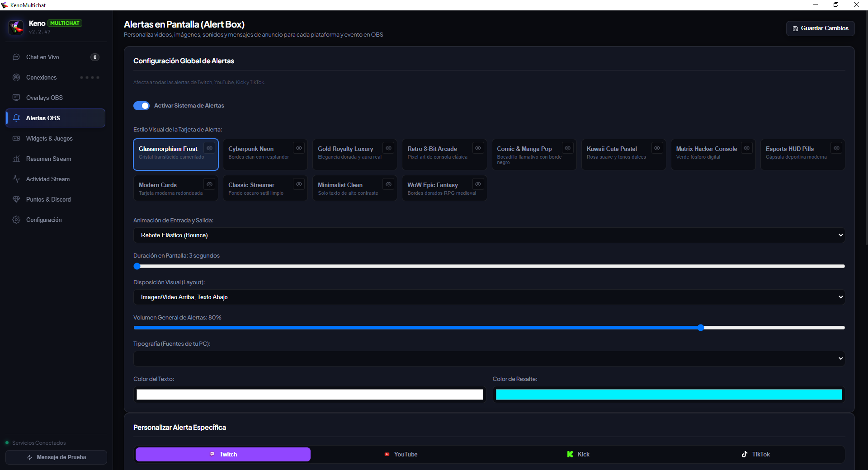Image resolution: width=868 pixels, height=470 pixels.
Task: Send a Mensaje de Prueba
Action: click(x=56, y=457)
